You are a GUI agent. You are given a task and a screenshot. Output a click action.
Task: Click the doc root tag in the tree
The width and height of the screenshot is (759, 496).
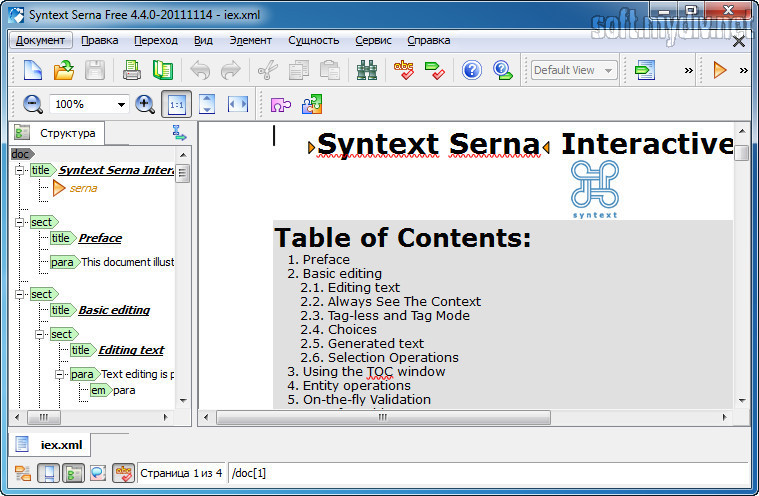click(x=22, y=154)
